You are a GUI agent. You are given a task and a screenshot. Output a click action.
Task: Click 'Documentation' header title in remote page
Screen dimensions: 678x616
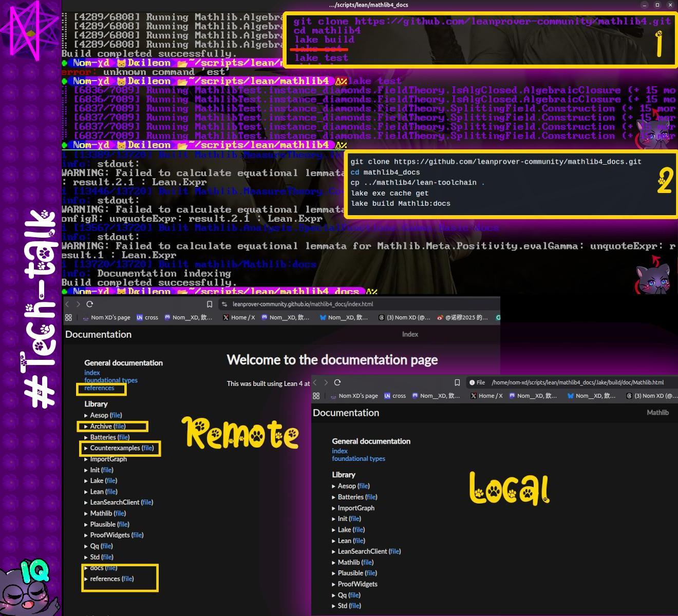click(x=98, y=334)
